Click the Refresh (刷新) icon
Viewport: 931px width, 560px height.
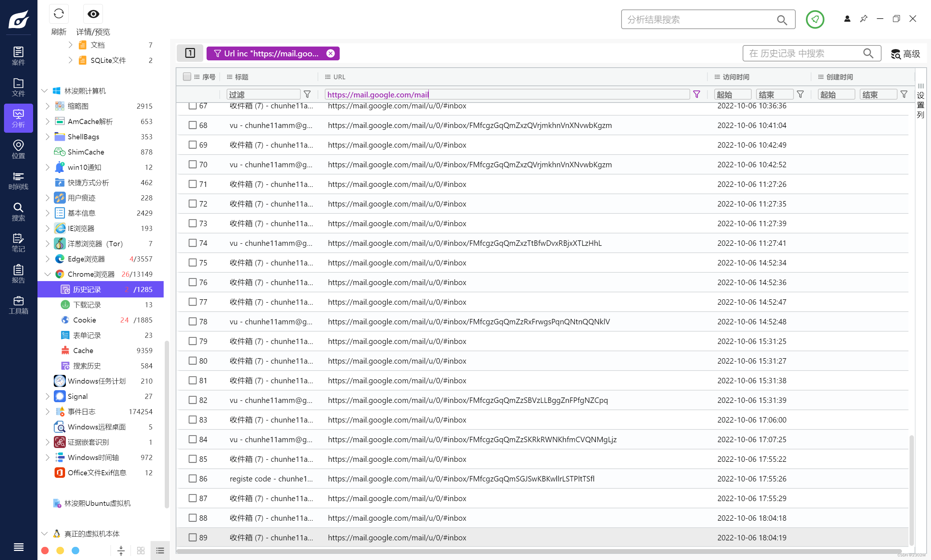[59, 14]
